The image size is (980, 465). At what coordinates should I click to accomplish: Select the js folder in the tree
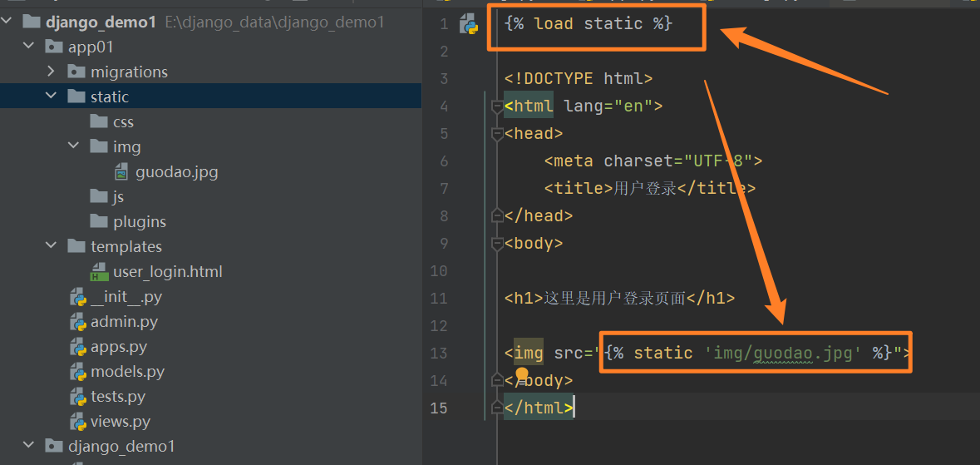click(x=119, y=197)
